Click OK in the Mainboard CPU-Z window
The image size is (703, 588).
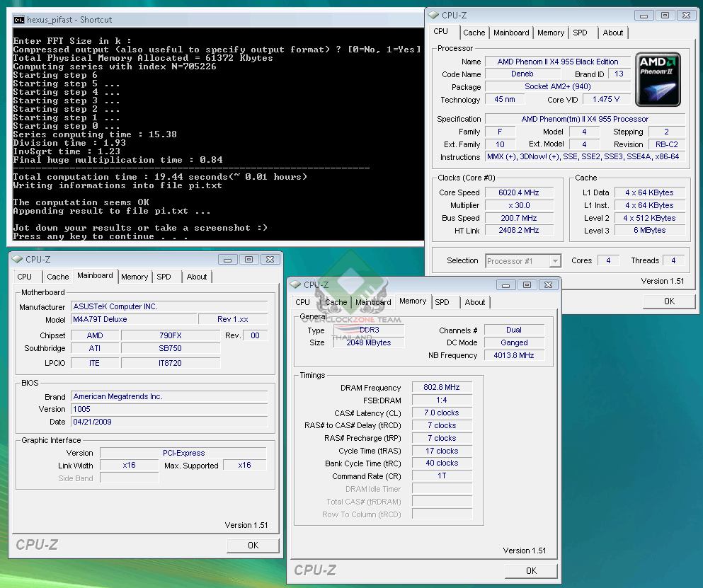[x=253, y=546]
